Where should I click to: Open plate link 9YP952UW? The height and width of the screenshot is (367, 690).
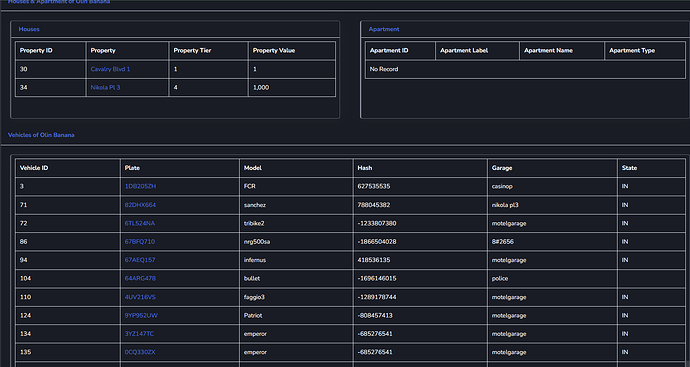(x=141, y=316)
